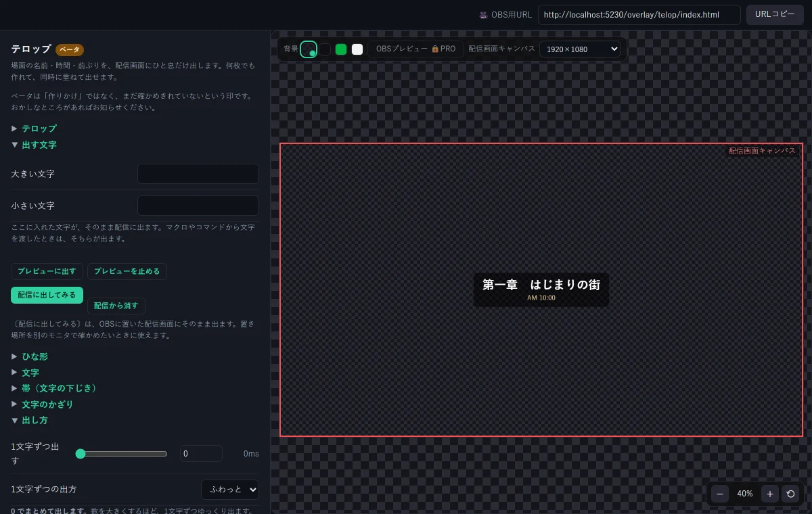Open the ふわっと dropdown
Image resolution: width=812 pixels, height=514 pixels.
coord(230,489)
